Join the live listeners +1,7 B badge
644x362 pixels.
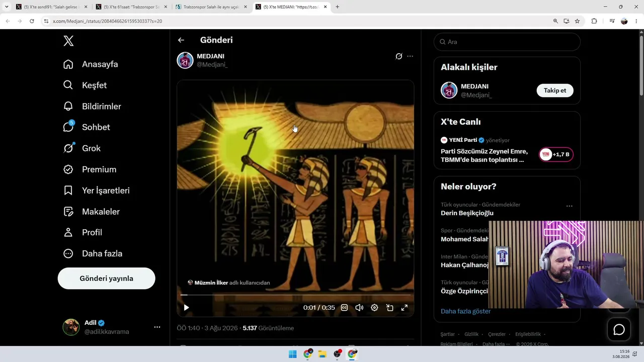(556, 154)
